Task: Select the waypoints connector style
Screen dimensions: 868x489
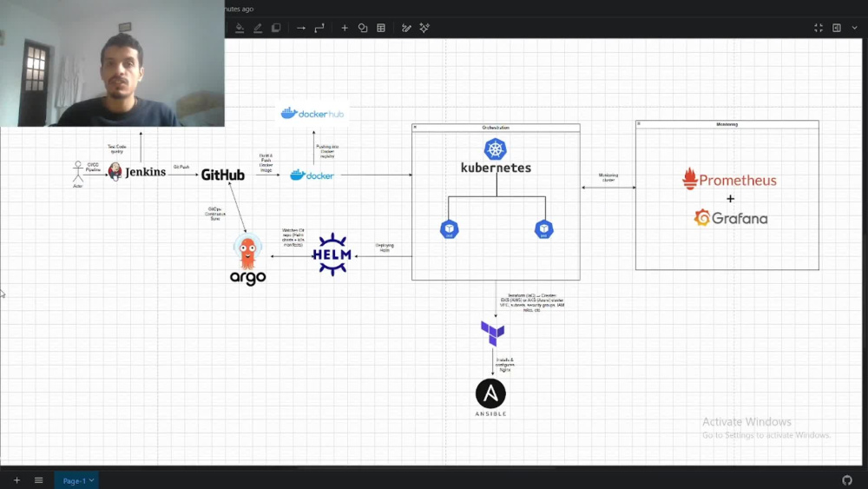Action: pos(319,28)
